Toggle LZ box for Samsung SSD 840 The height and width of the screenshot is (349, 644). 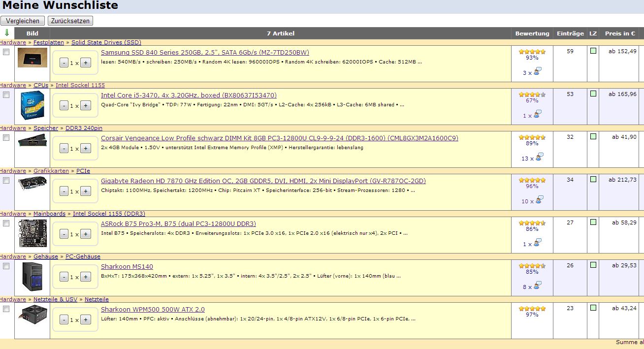(593, 51)
